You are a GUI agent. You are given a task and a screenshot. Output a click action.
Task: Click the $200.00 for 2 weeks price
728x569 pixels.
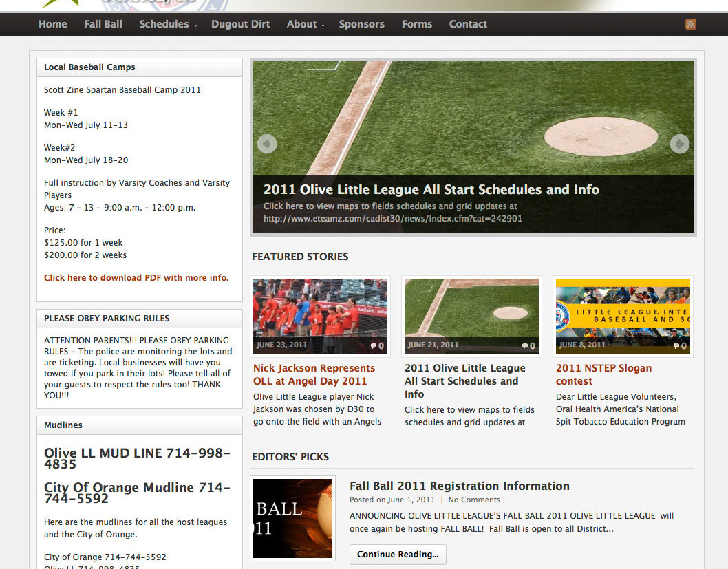pos(85,255)
